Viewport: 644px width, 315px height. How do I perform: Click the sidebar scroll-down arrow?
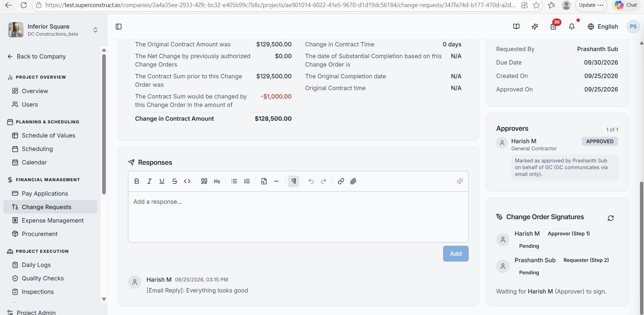pyautogui.click(x=104, y=299)
